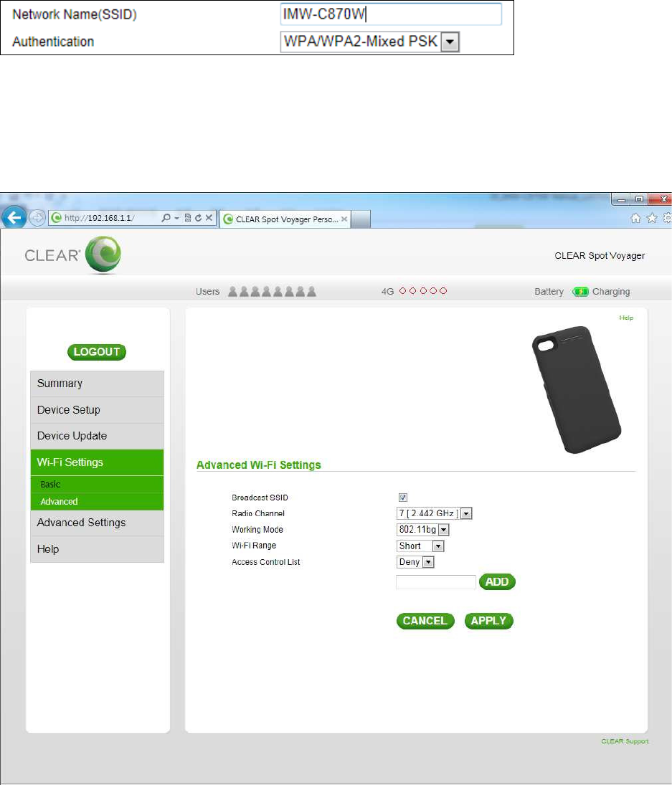Select the Wi-Fi Settings menu item
672x785 pixels.
click(97, 462)
